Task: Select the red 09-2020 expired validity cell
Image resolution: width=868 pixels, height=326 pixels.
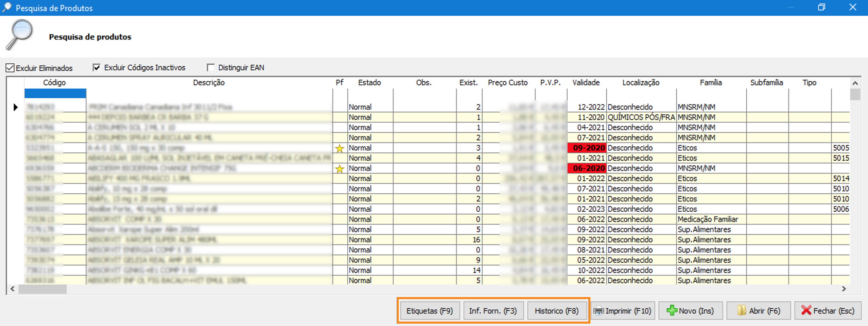Action: click(587, 148)
